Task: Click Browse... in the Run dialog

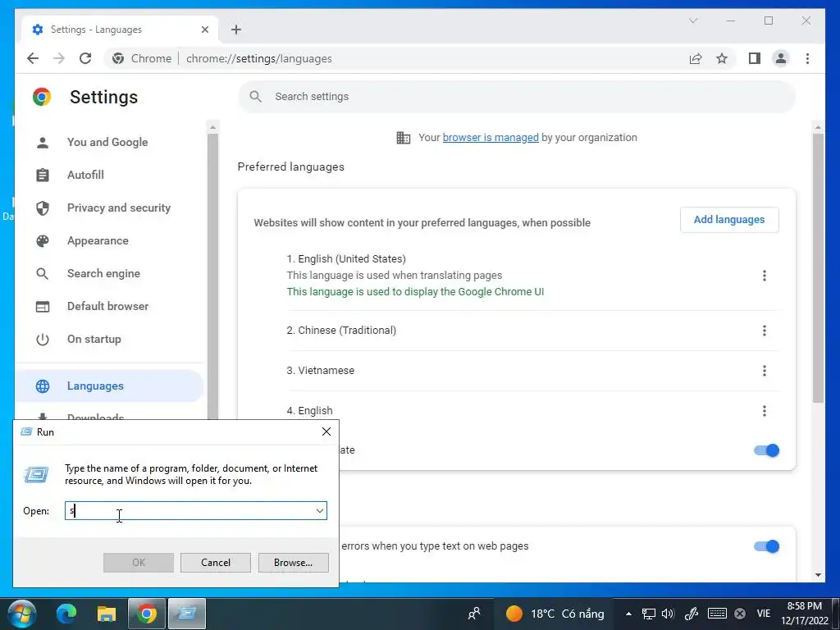Action: pyautogui.click(x=293, y=563)
